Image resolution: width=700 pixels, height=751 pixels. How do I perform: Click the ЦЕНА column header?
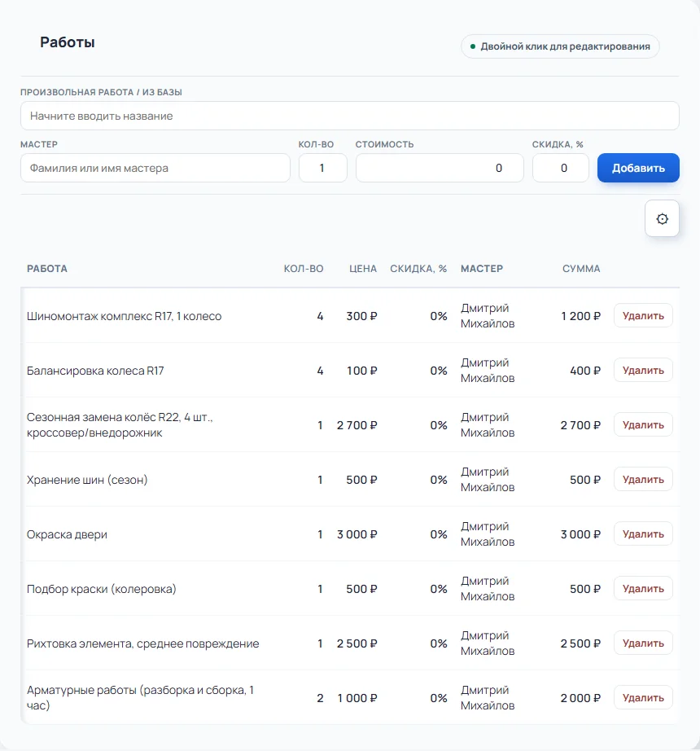363,269
